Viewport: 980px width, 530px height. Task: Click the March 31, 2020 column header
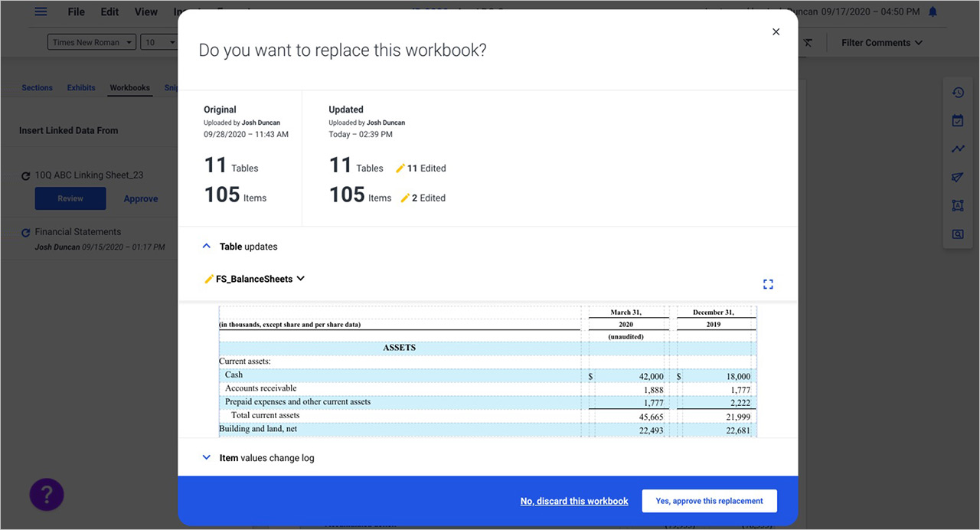pyautogui.click(x=626, y=318)
